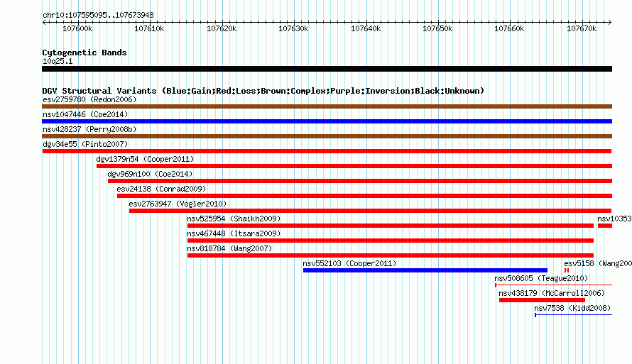Click the nsv7538 (Kidd2008) label
The width and height of the screenshot is (632, 364).
pos(572,308)
